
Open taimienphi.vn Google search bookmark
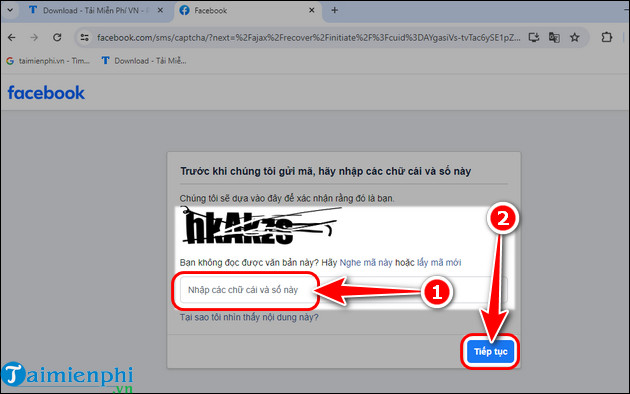pyautogui.click(x=49, y=61)
